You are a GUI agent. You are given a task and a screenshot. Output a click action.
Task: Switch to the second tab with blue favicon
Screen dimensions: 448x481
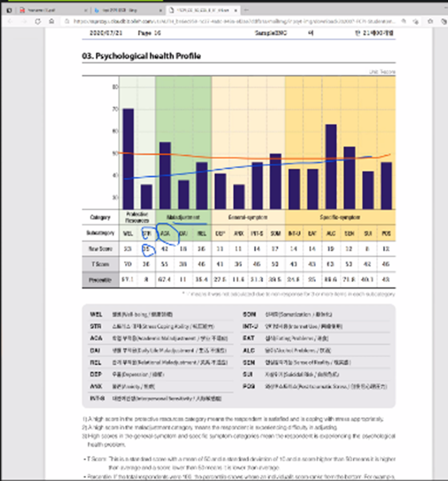(x=128, y=10)
